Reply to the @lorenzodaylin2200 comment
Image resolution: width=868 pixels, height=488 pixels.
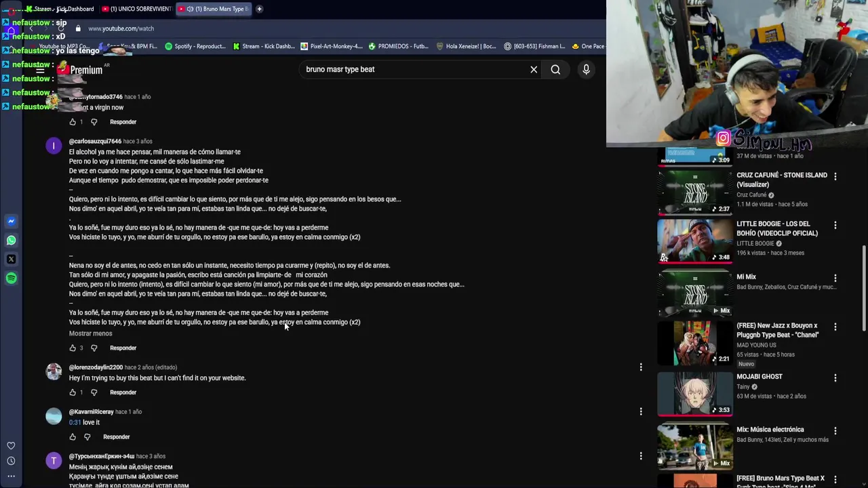pyautogui.click(x=123, y=392)
